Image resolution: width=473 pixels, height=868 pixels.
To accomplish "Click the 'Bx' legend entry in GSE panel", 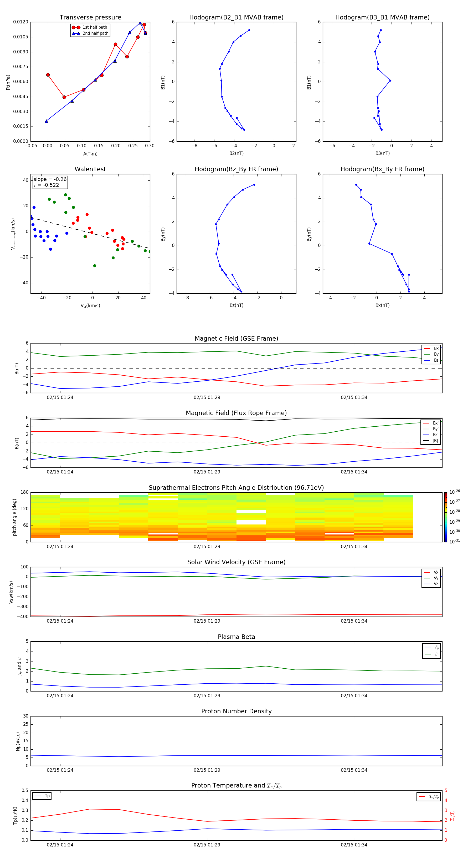I will 431,349.
